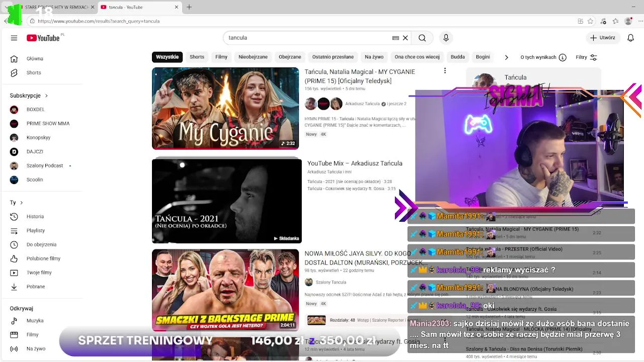
Task: Play the My Cyganie video thumbnail
Action: coord(225,109)
